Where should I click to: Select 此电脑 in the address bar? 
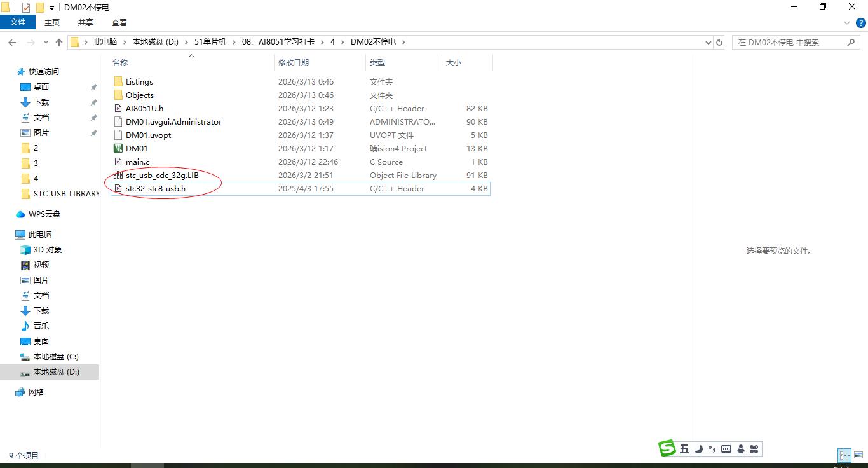(105, 42)
